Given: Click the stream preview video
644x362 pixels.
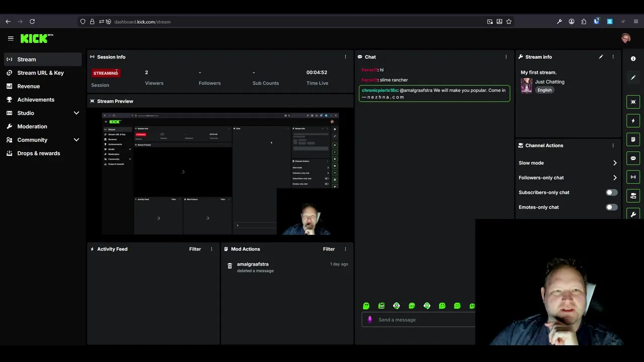Looking at the screenshot, I should pyautogui.click(x=220, y=173).
